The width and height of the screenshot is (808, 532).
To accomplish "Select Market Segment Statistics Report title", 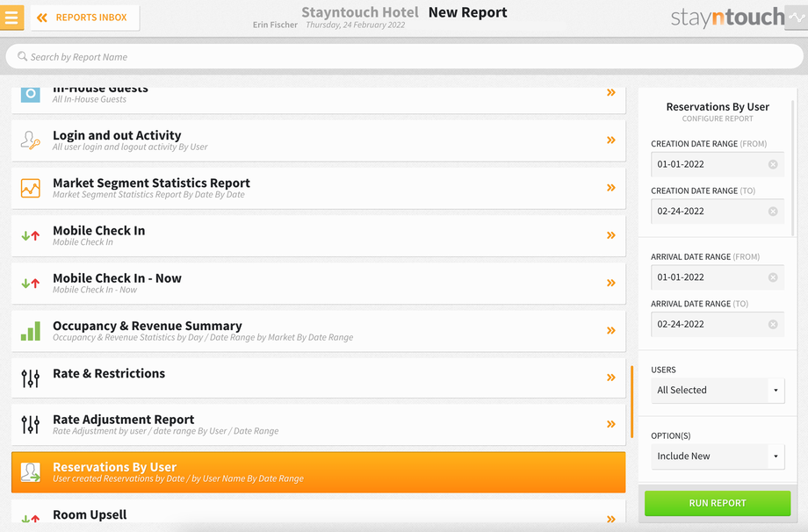I will 151,183.
